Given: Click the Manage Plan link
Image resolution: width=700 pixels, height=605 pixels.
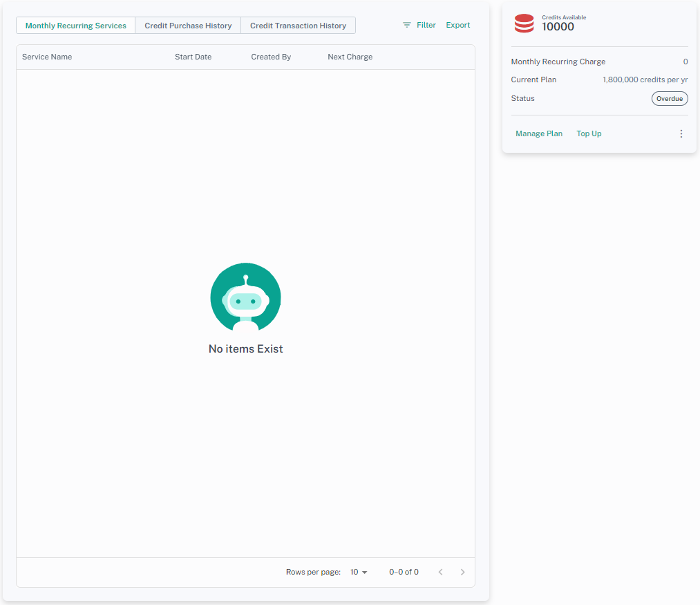Looking at the screenshot, I should tap(539, 133).
